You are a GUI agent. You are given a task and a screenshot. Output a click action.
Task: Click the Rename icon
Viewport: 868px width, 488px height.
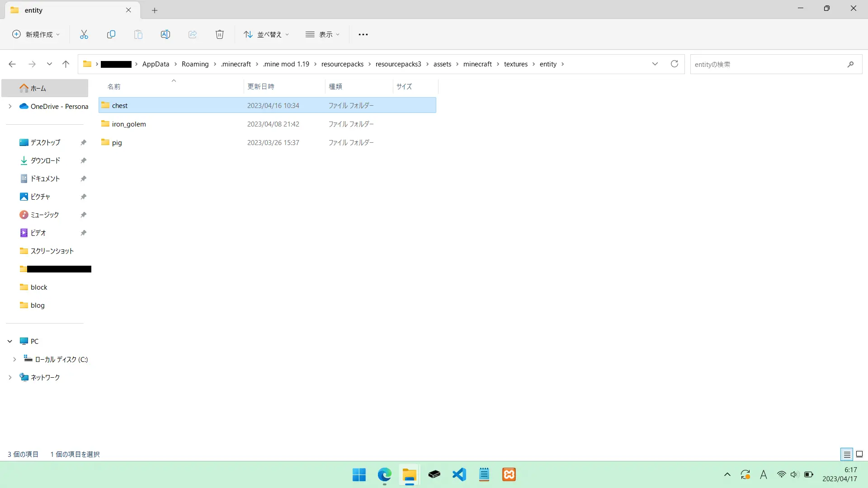point(165,34)
